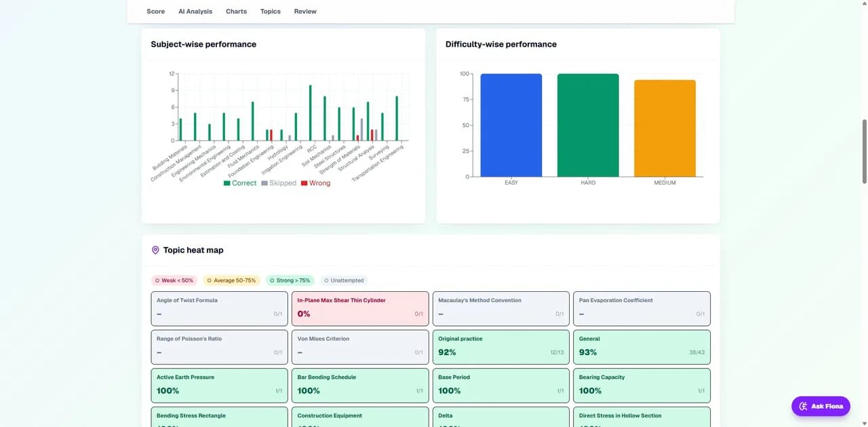Click the page vertical scrollbar thumb
The width and height of the screenshot is (868, 427).
[x=864, y=151]
